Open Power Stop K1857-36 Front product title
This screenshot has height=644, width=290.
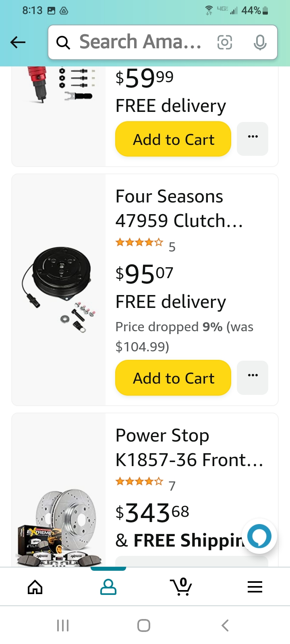tap(189, 448)
